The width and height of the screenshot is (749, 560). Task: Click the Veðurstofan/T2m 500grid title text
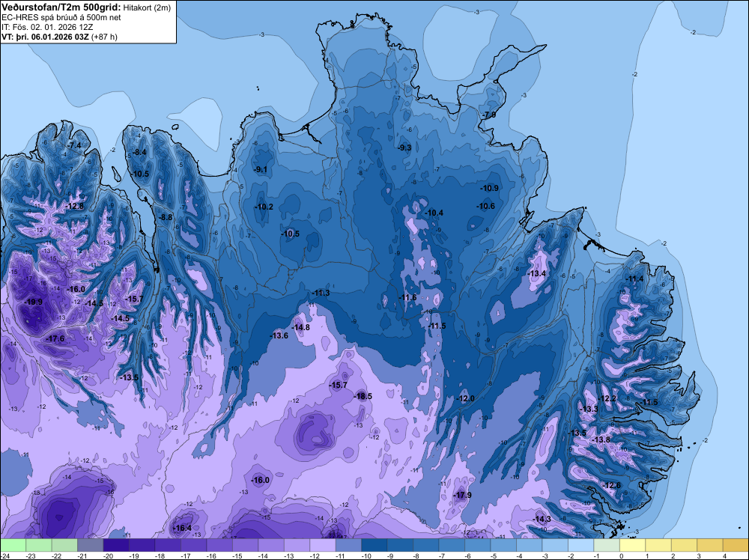(x=61, y=7)
